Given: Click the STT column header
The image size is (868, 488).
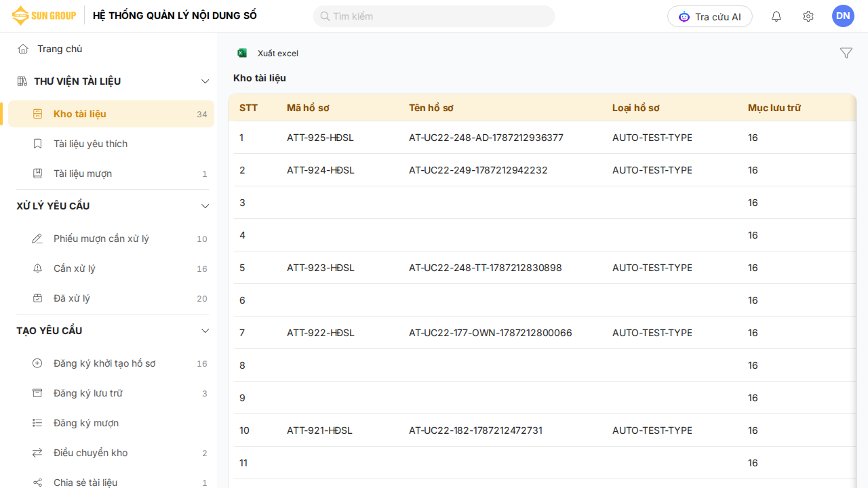Looking at the screenshot, I should [248, 108].
